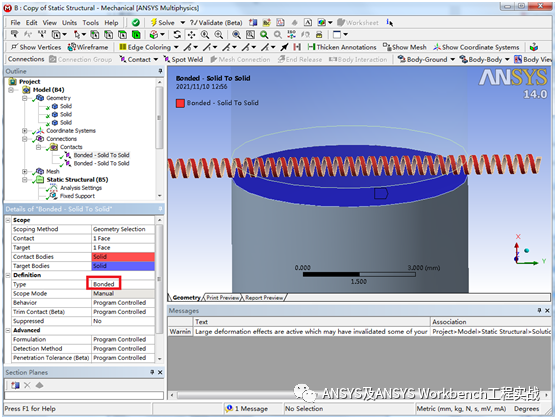
Task: Toggle the Messages panel pin
Action: [x=539, y=311]
